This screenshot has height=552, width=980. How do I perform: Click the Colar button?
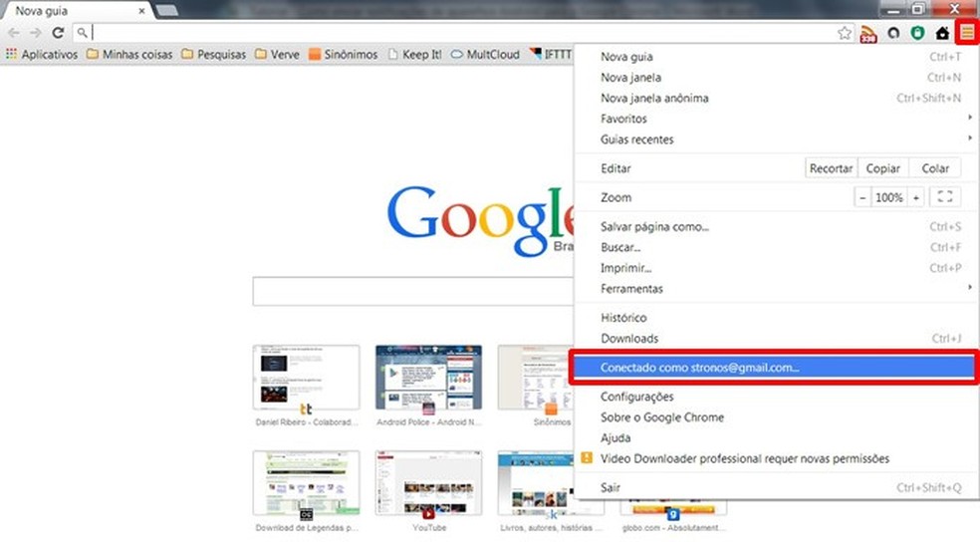coord(935,168)
